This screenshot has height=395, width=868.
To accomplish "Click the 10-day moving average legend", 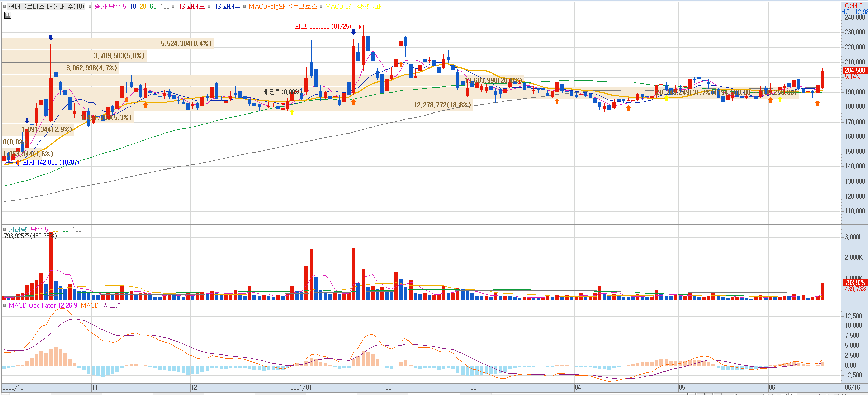I will (133, 7).
